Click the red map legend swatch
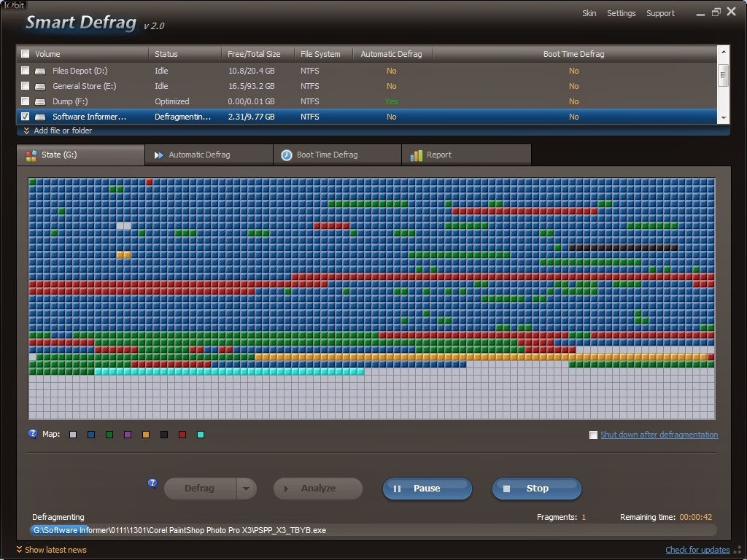The height and width of the screenshot is (560, 747). point(182,435)
